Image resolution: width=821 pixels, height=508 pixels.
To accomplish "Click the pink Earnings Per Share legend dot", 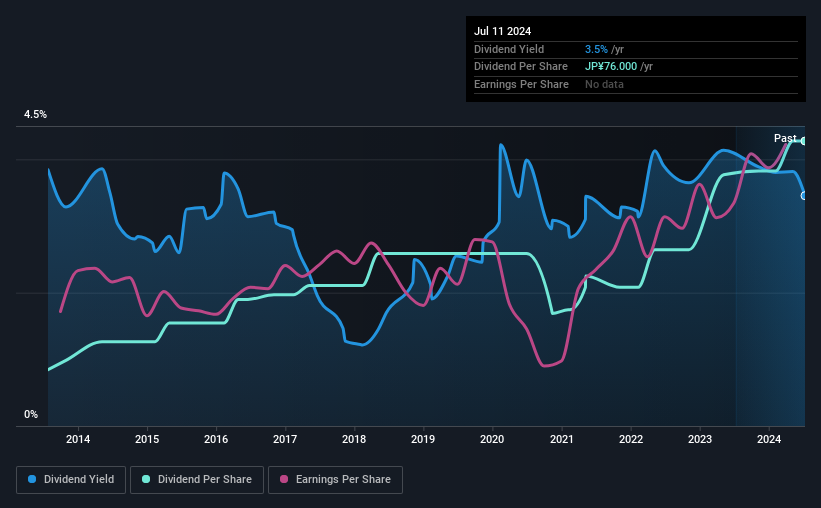I will coord(284,479).
